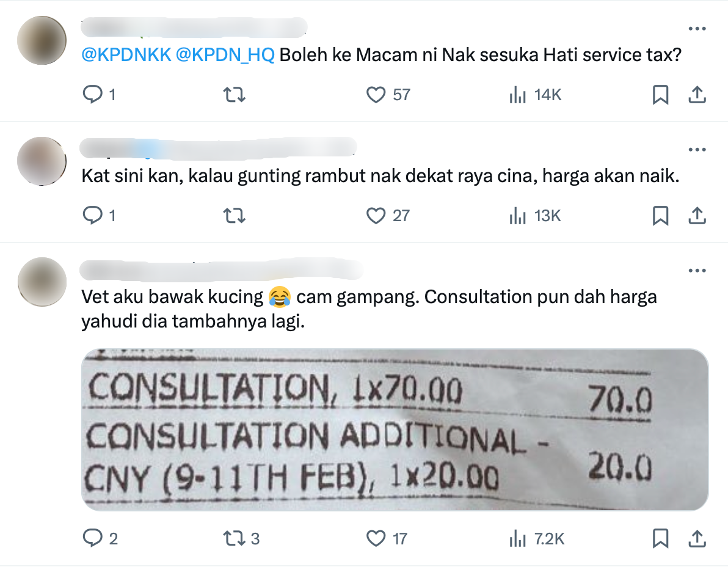Open the @KPDNKK mention link
The image size is (728, 567).
126,55
